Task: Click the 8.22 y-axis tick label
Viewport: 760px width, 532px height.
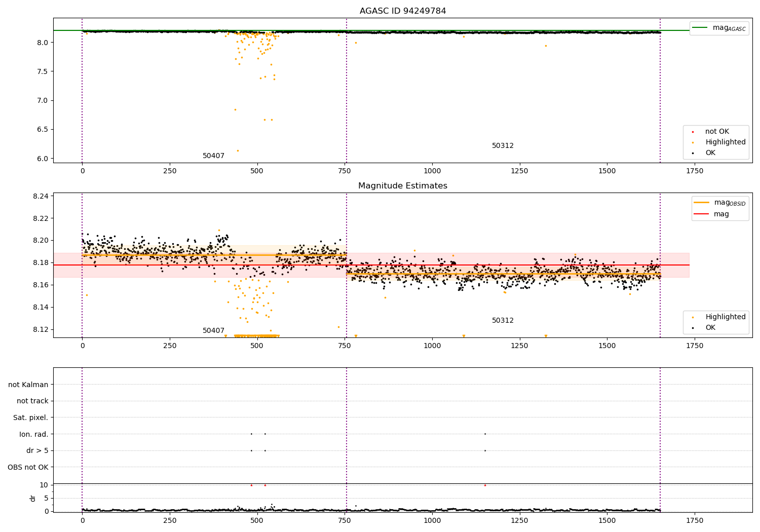Action: coord(40,218)
